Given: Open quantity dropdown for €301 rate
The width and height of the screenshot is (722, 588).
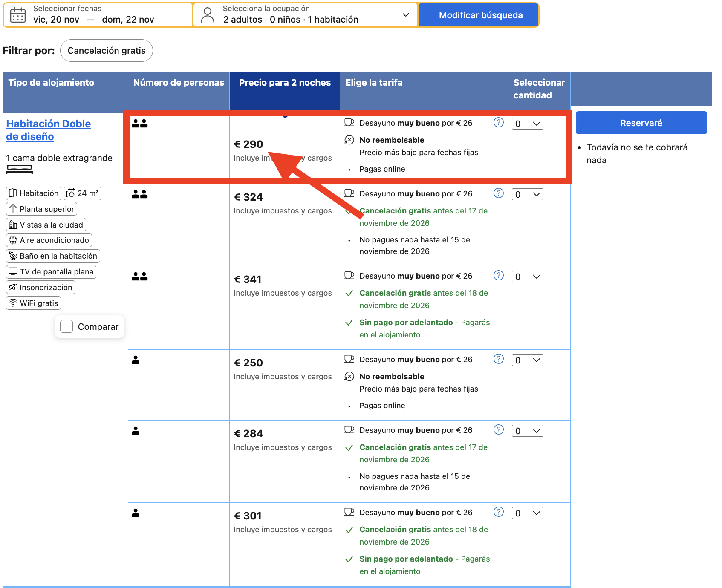Looking at the screenshot, I should tap(527, 513).
